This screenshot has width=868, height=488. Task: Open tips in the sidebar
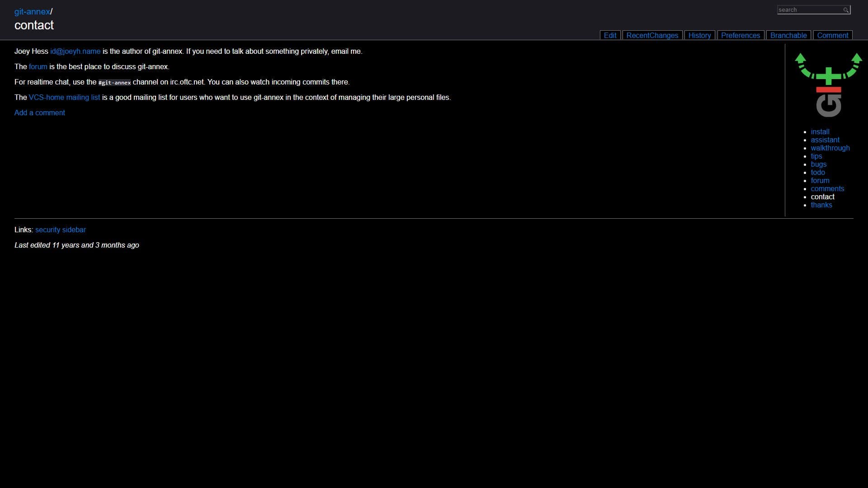click(x=816, y=156)
